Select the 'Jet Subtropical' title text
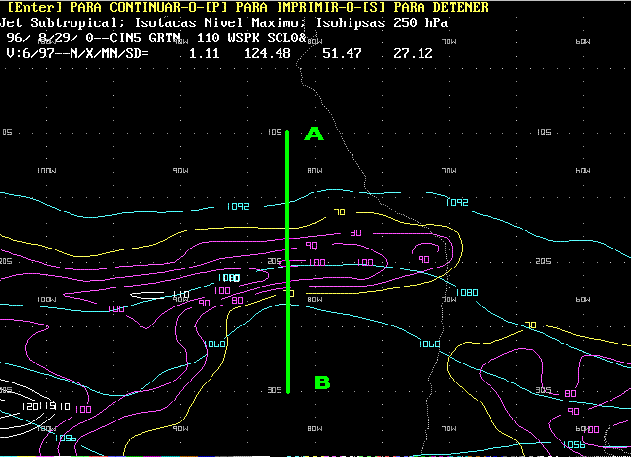Screen dimensions: 631x457 pyautogui.click(x=60, y=23)
